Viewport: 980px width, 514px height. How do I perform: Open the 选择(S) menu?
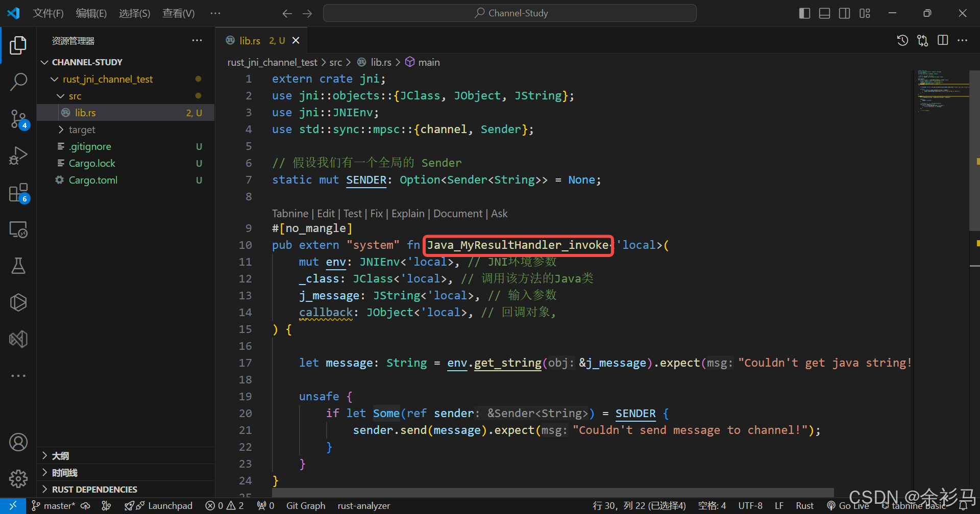135,13
